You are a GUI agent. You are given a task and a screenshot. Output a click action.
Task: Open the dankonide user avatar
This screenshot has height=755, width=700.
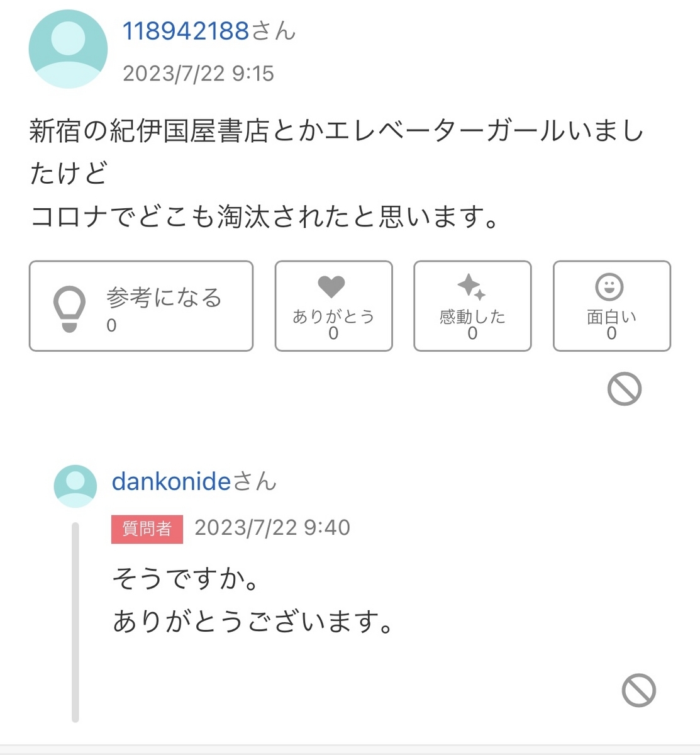75,486
